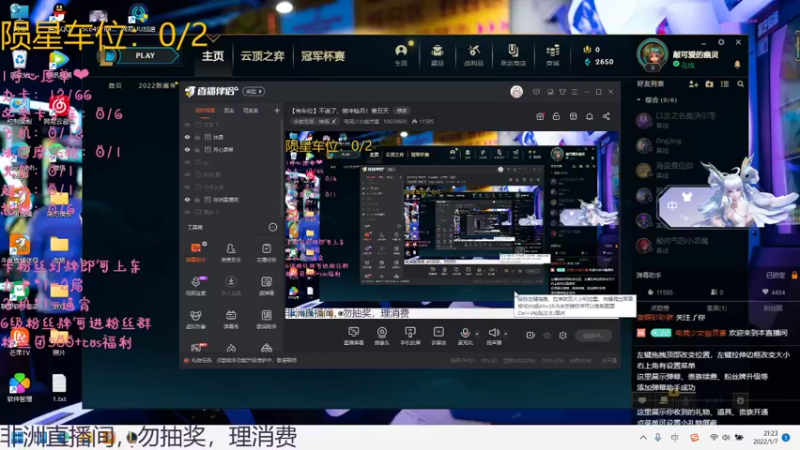The image size is (800, 450).
Task: Open the video connect tool with purple badge
Action: pos(196,286)
